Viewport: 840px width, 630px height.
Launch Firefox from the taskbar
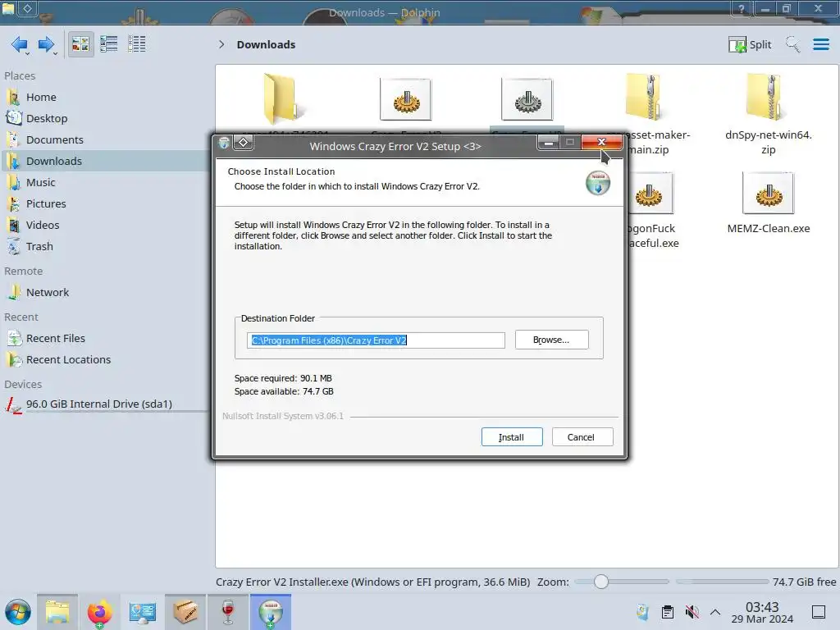click(99, 612)
